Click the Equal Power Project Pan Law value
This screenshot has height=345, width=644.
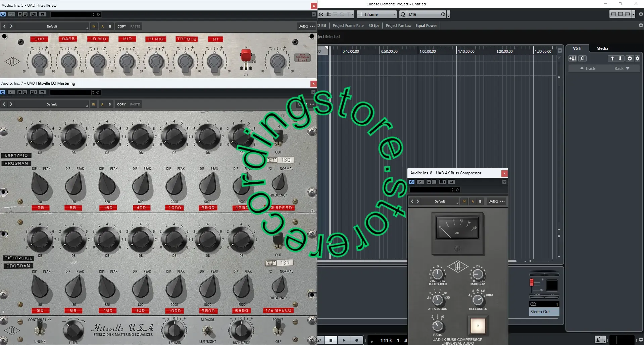426,26
